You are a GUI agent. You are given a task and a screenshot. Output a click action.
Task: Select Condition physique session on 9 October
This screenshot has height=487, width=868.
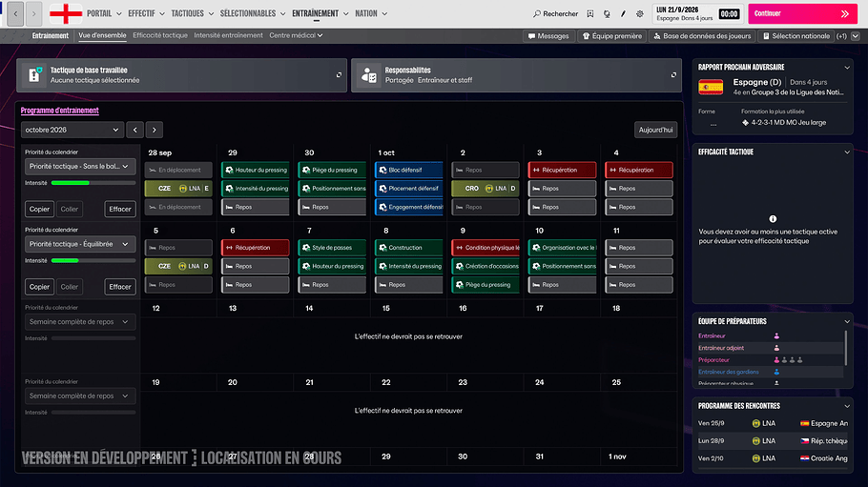pos(486,248)
